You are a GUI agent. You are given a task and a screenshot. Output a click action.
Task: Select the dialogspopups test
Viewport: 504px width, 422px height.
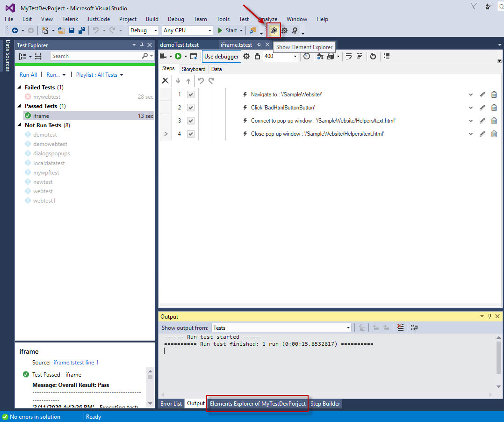pyautogui.click(x=51, y=153)
